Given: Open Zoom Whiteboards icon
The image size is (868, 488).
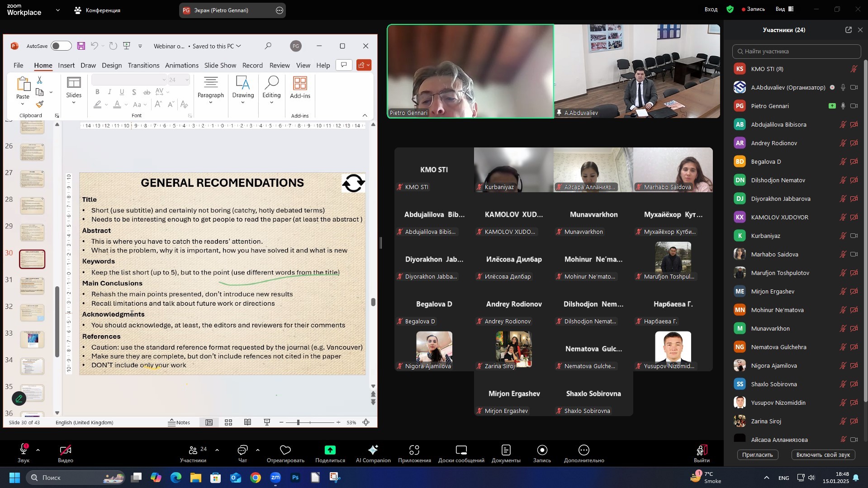Looking at the screenshot, I should (461, 450).
